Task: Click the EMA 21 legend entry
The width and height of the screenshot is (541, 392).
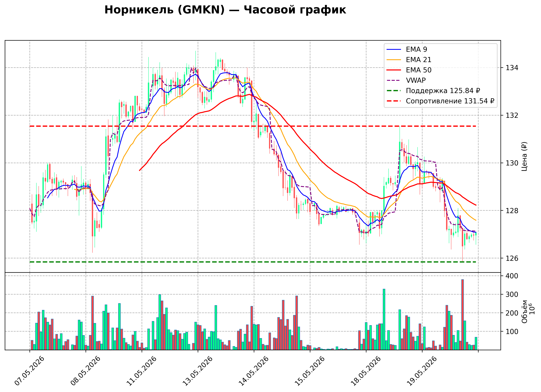Action: [409, 60]
